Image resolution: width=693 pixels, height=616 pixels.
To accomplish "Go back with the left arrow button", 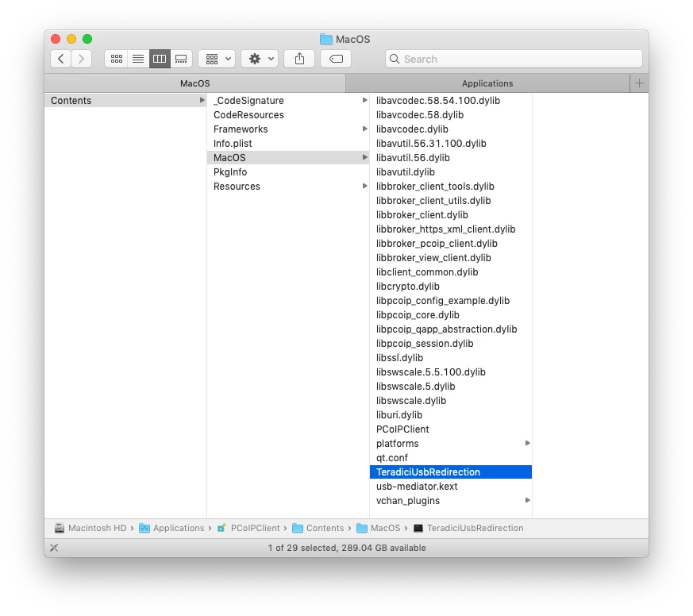I will coord(61,59).
